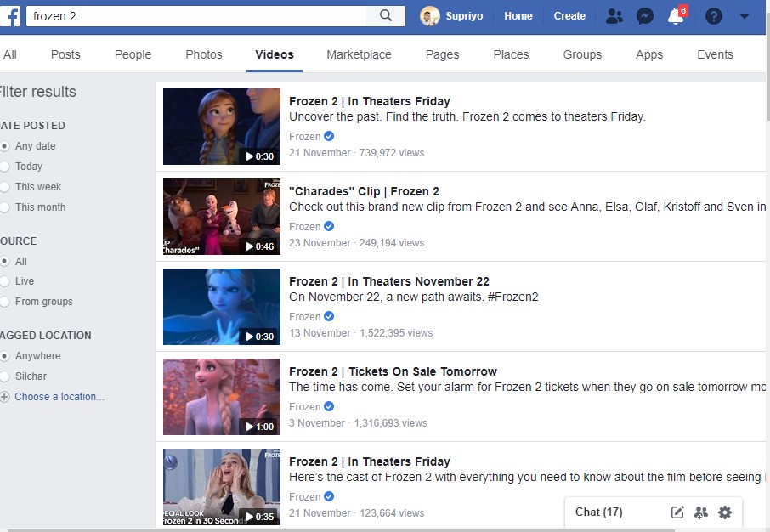Open Frozen 2 In Theaters November 22 title
Screen dimensions: 770x532
389,281
